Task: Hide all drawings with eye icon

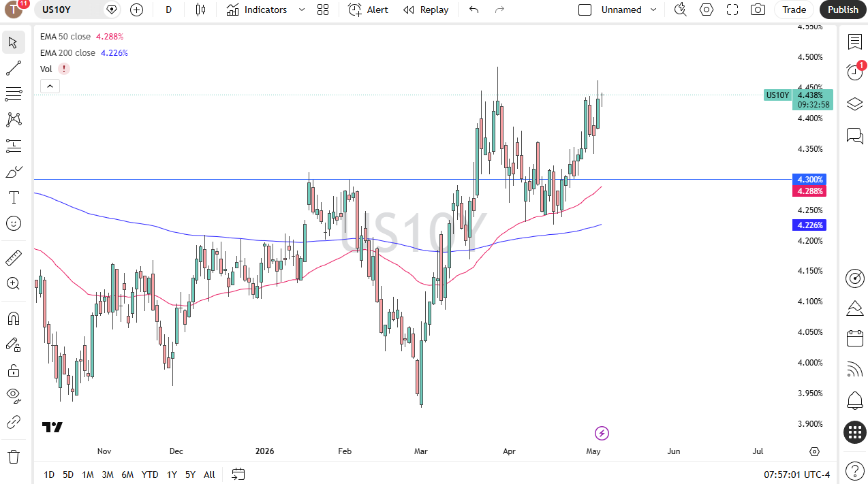Action: [13, 396]
